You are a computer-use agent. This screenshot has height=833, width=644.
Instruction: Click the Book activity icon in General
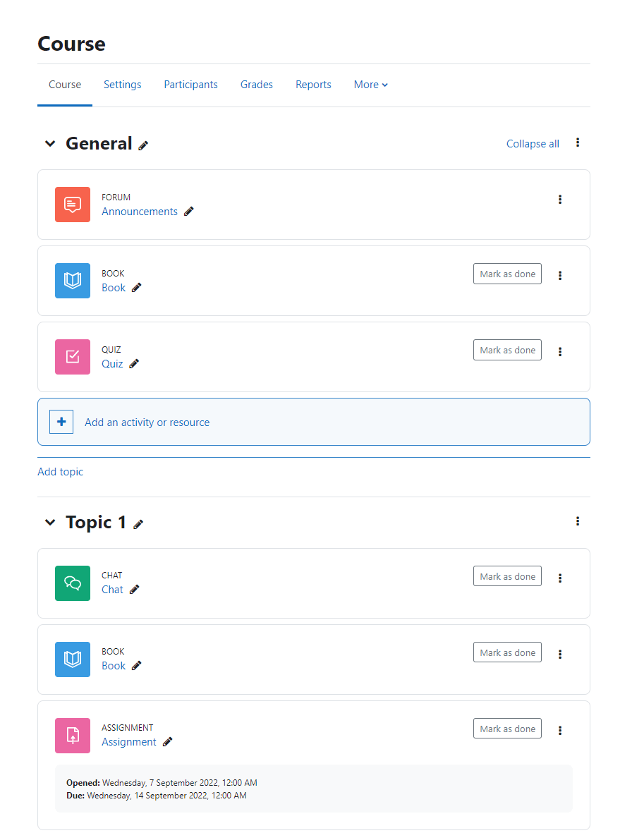point(72,281)
